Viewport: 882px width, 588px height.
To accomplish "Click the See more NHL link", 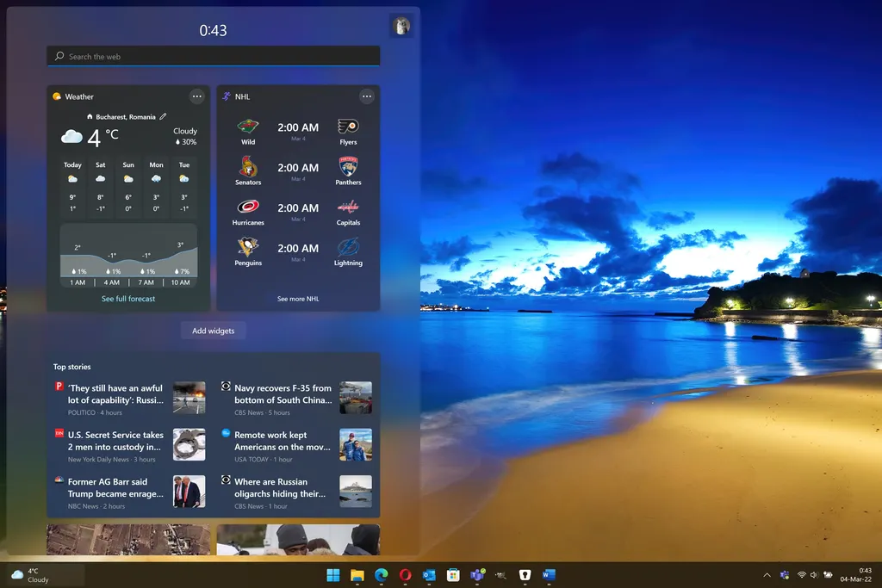I will [x=298, y=299].
